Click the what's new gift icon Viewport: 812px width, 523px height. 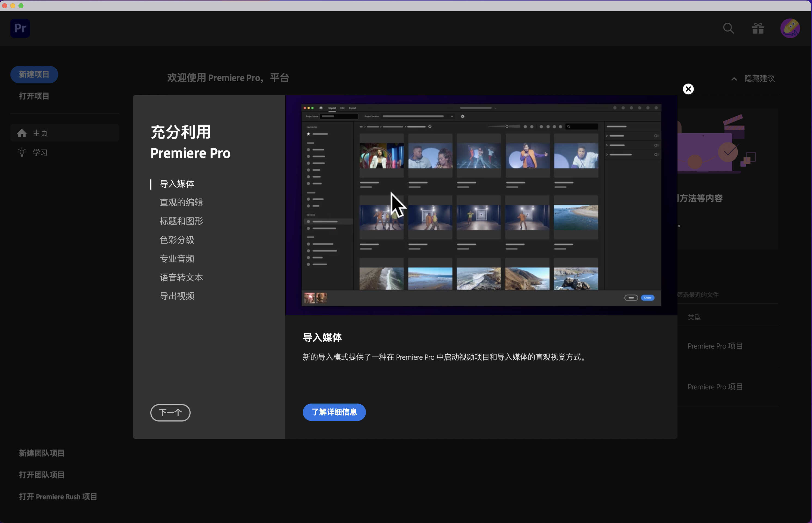click(758, 29)
